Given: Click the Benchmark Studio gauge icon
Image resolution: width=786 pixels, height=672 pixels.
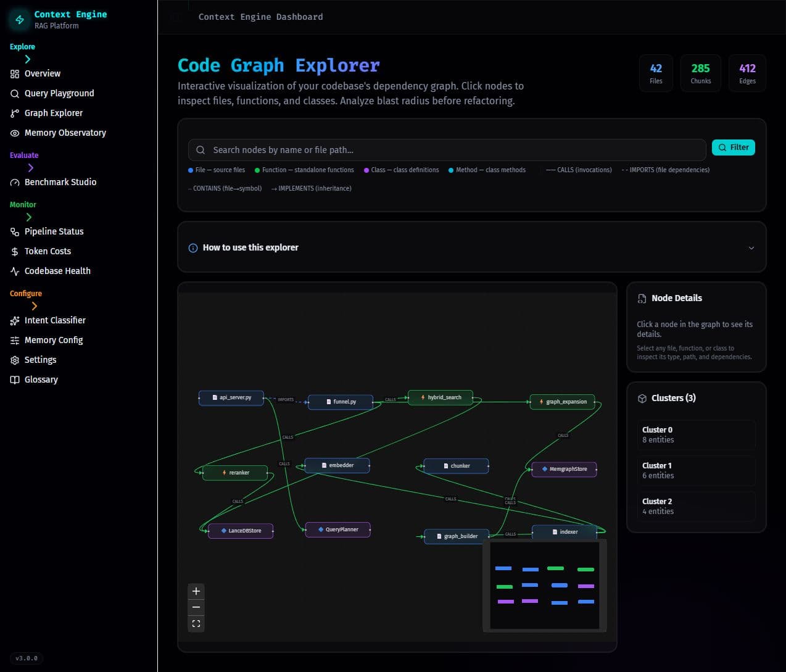Looking at the screenshot, I should point(15,183).
